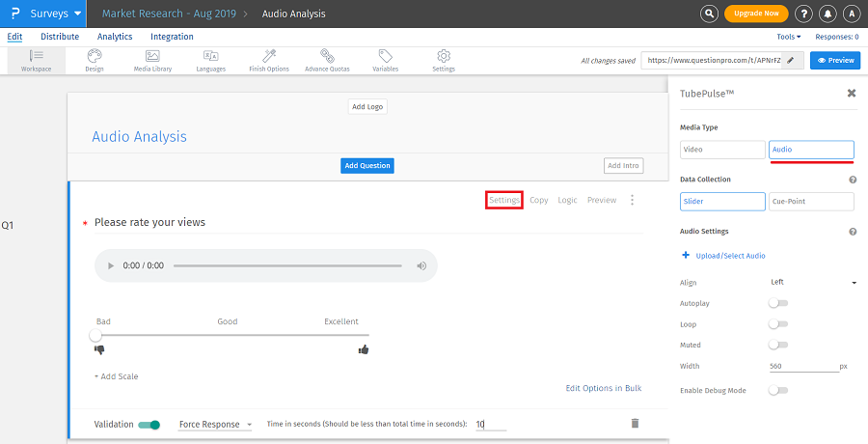
Task: Open the Design palette icon
Action: pyautogui.click(x=94, y=57)
